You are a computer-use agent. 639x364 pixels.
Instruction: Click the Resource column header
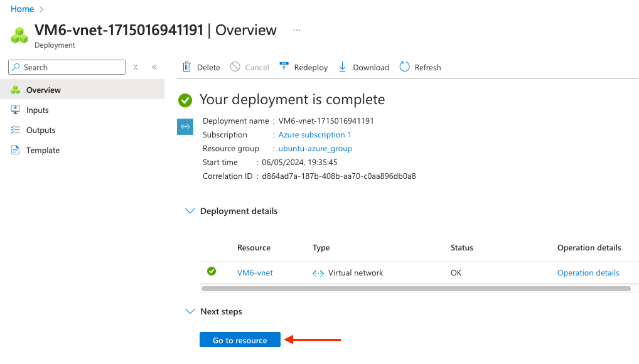pos(254,247)
